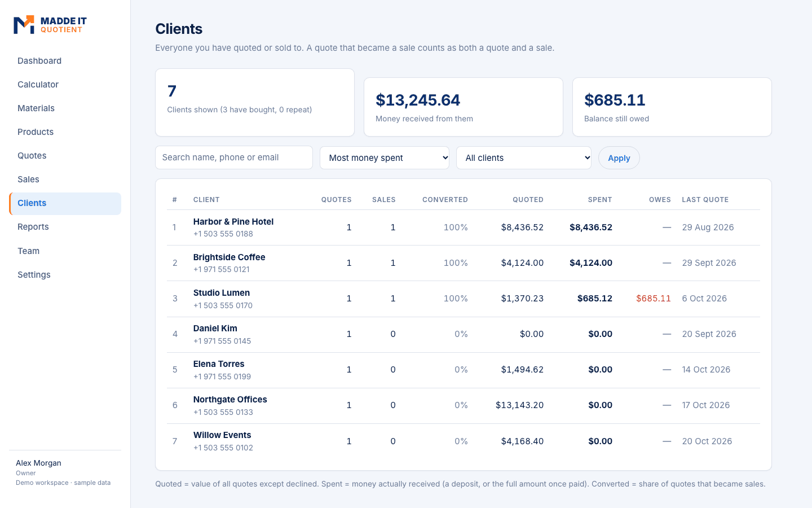
Task: Open Brightside Coffee client record
Action: pos(229,257)
